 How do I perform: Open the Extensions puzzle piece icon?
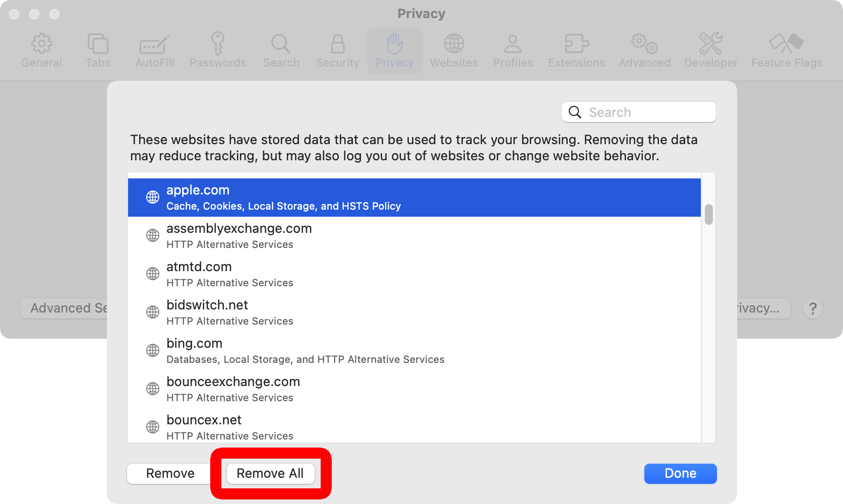click(576, 44)
